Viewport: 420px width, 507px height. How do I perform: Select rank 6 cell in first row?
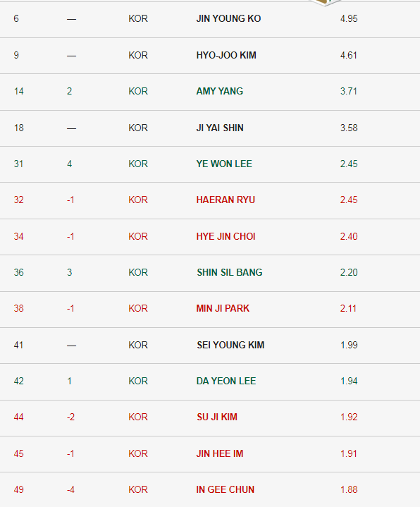tap(16, 19)
